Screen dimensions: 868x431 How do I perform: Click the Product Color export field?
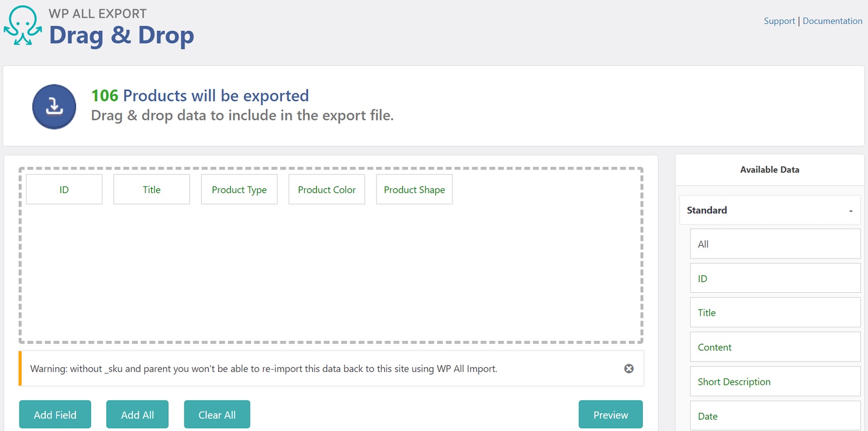(327, 190)
